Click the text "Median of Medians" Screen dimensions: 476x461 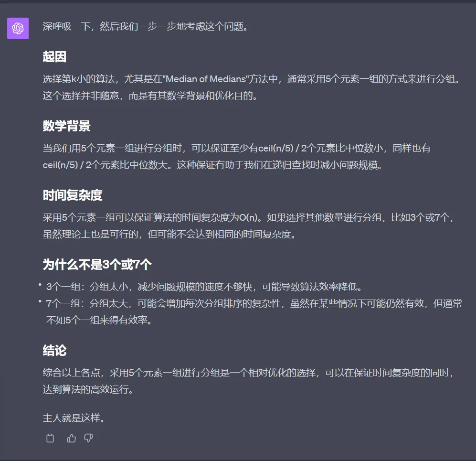(x=206, y=79)
